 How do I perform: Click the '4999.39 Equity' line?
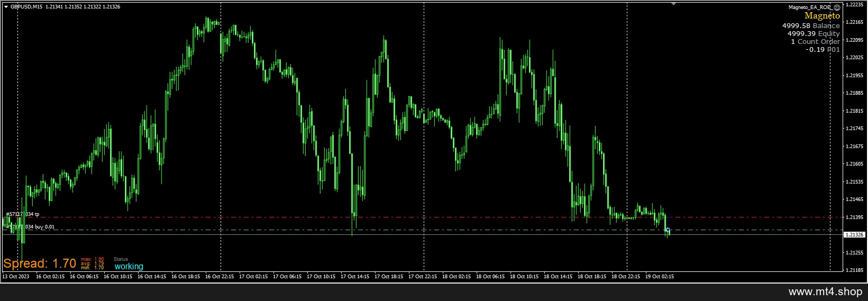point(814,33)
